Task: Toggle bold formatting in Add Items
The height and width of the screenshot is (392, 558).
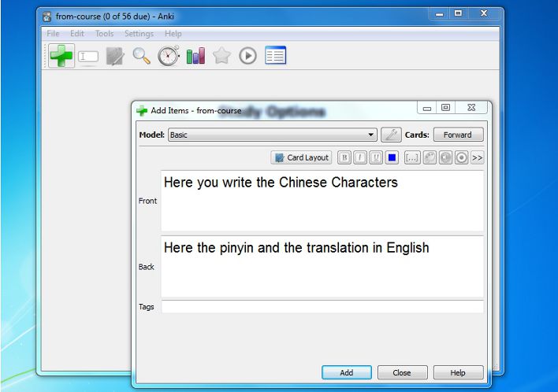Action: click(344, 157)
